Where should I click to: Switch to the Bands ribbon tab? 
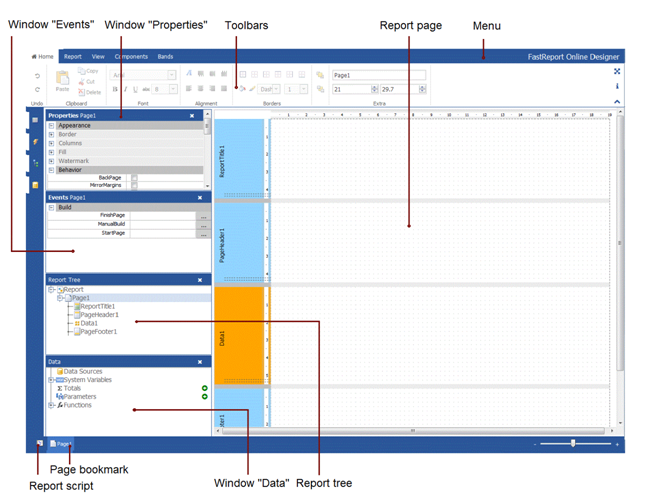point(165,57)
